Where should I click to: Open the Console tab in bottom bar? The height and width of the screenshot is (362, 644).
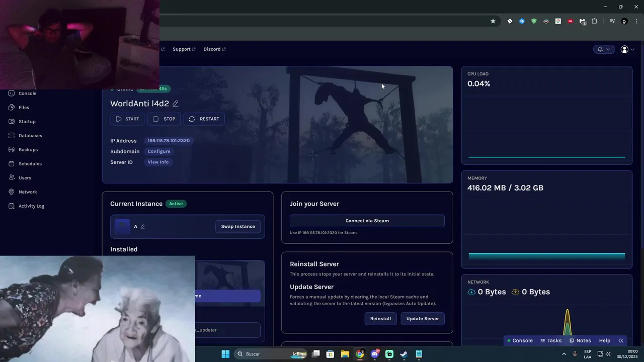pyautogui.click(x=520, y=341)
